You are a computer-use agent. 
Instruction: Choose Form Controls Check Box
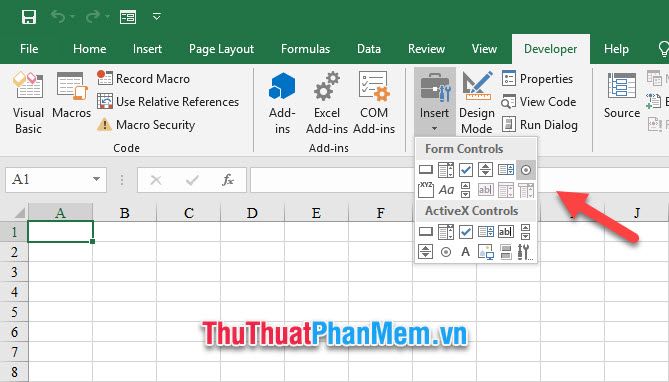(x=465, y=169)
